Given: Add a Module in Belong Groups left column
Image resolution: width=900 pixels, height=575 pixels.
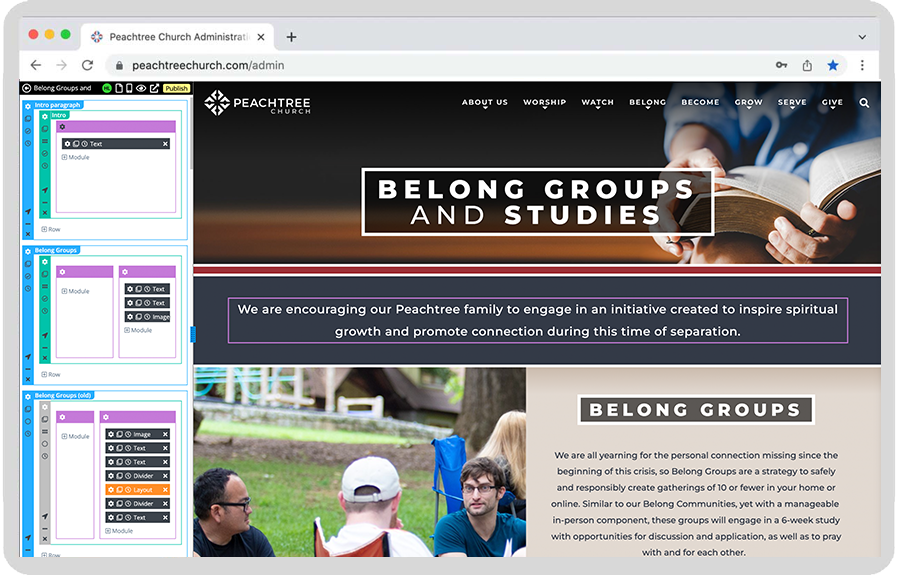Looking at the screenshot, I should [x=76, y=292].
